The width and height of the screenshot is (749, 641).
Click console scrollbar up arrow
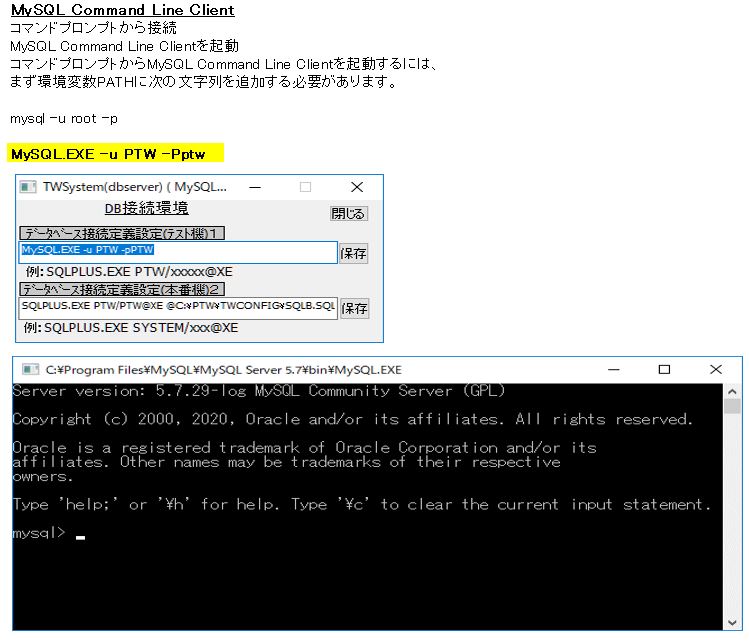pos(732,392)
